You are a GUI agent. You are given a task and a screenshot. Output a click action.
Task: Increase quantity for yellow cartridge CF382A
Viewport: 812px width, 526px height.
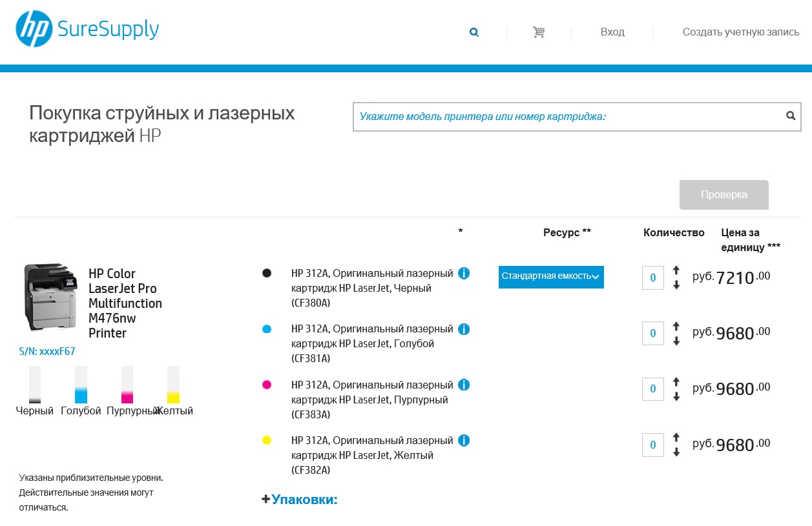676,437
